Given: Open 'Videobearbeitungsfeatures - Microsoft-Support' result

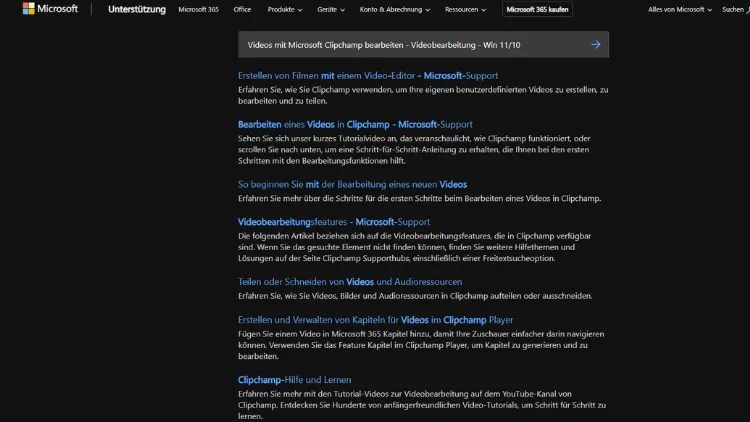Looking at the screenshot, I should coord(334,222).
